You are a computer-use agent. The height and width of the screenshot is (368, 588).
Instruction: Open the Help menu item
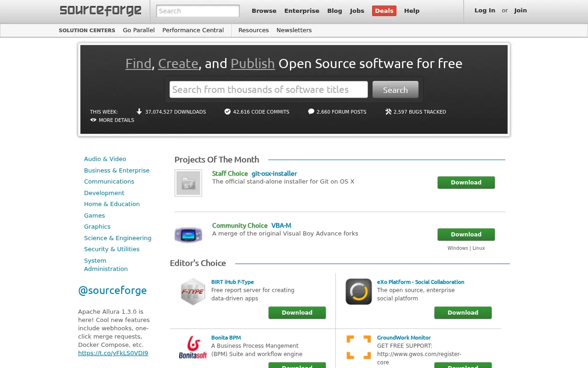click(412, 11)
